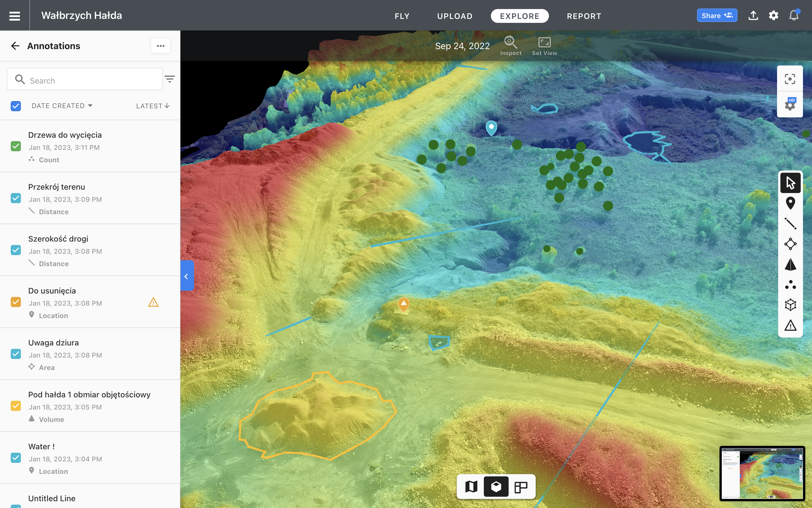The image size is (812, 508).
Task: Toggle Pod hałda 1 obmiar objętościowy checkbox
Action: [x=16, y=406]
